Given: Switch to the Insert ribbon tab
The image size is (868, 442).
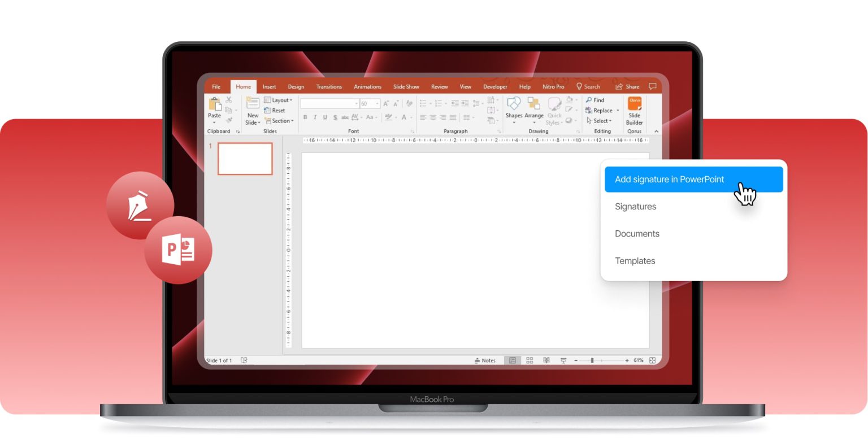Looking at the screenshot, I should tap(269, 86).
